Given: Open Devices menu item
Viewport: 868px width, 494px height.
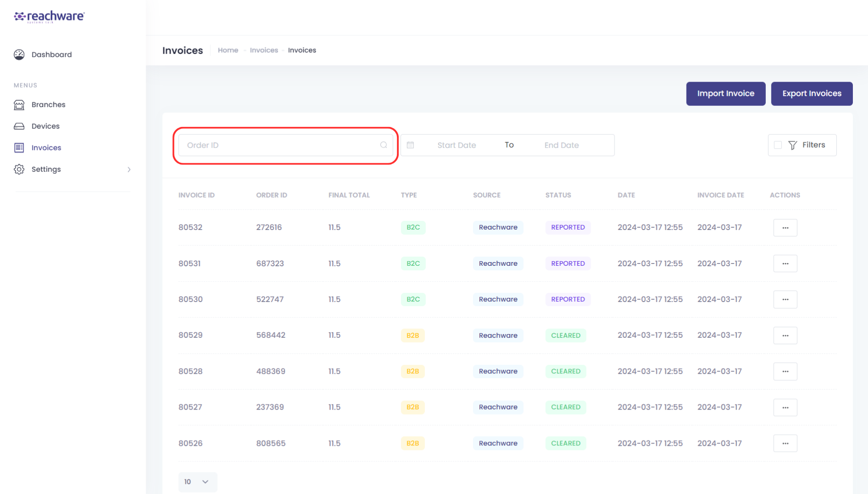Looking at the screenshot, I should point(45,126).
